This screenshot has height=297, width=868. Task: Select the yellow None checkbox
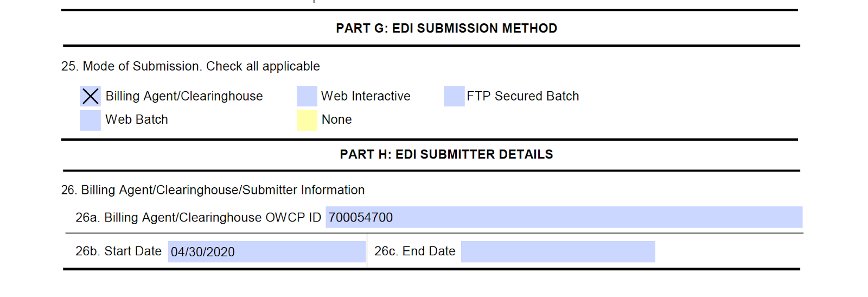307,121
